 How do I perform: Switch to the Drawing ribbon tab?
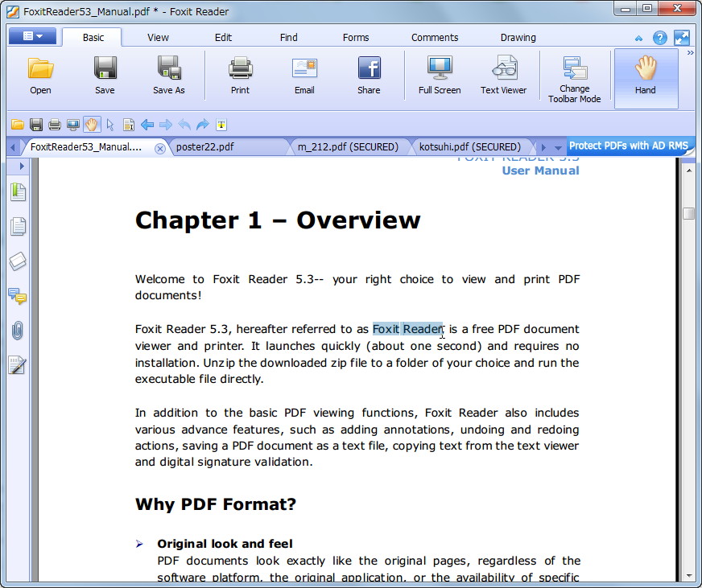518,38
